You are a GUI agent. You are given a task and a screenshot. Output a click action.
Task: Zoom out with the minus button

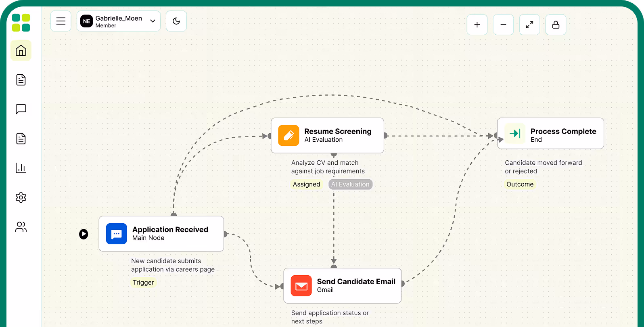[x=503, y=25]
